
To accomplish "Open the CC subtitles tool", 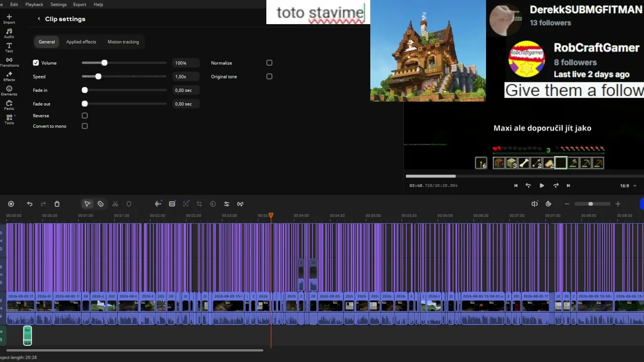I will [x=172, y=204].
